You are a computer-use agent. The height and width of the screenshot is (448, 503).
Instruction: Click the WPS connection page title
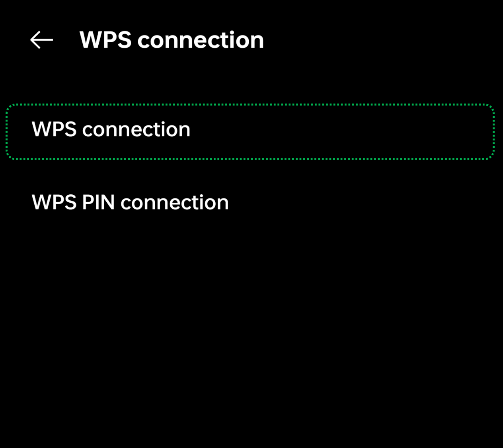[172, 40]
